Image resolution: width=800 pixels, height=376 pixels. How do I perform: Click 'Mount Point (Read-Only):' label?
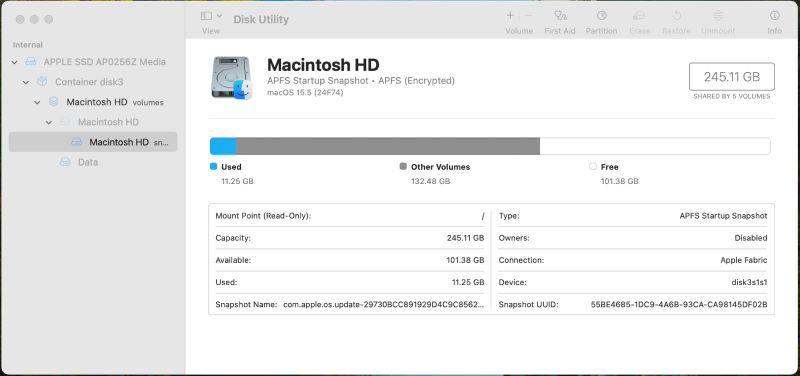pyautogui.click(x=263, y=216)
